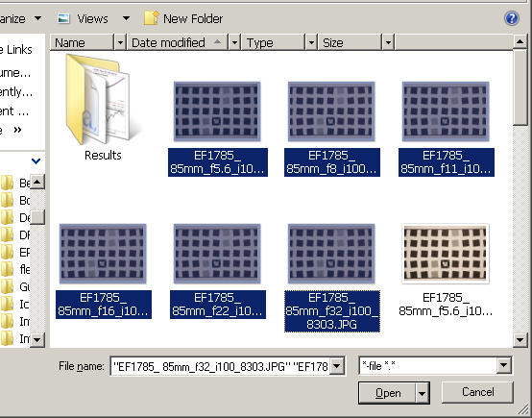Click the file list scrollbar thumb

coord(520,87)
